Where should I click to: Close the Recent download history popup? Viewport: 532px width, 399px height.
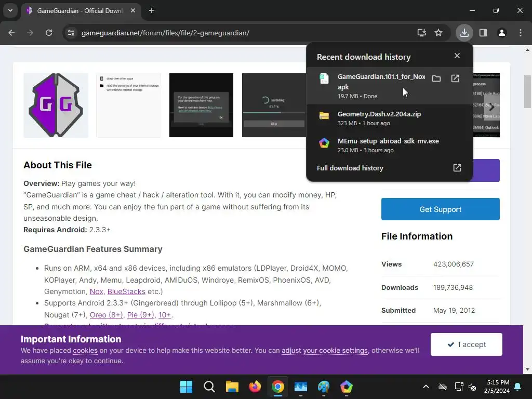[457, 56]
